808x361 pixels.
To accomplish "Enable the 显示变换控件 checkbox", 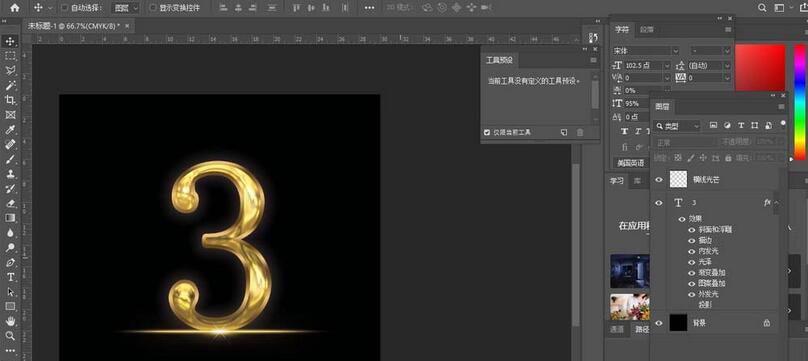I will [x=153, y=8].
